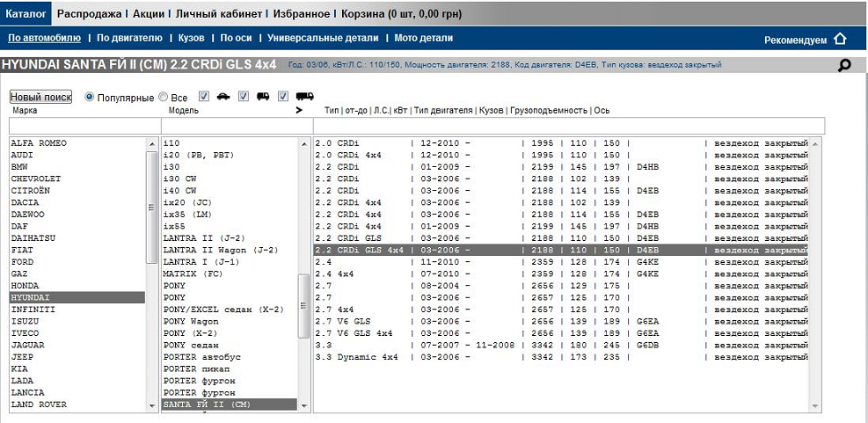Image resolution: width=868 pixels, height=423 pixels.
Task: Click scroll down arrow in type list
Action: tap(814, 406)
